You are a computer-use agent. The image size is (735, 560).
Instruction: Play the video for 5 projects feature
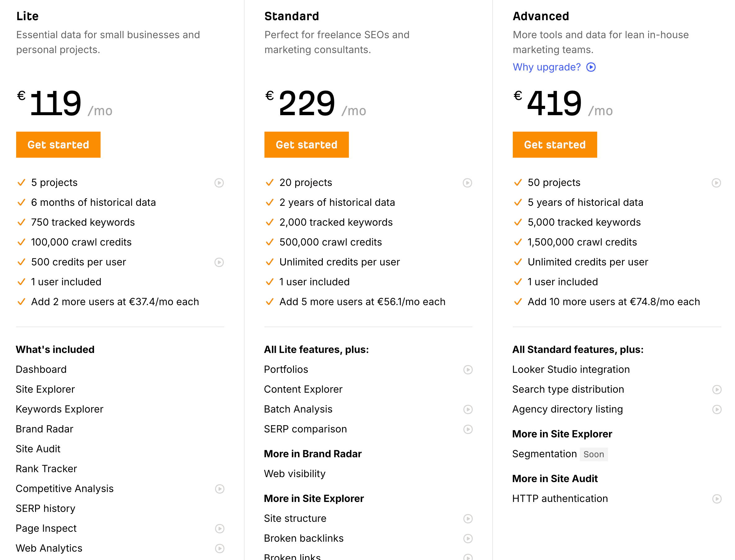click(219, 183)
